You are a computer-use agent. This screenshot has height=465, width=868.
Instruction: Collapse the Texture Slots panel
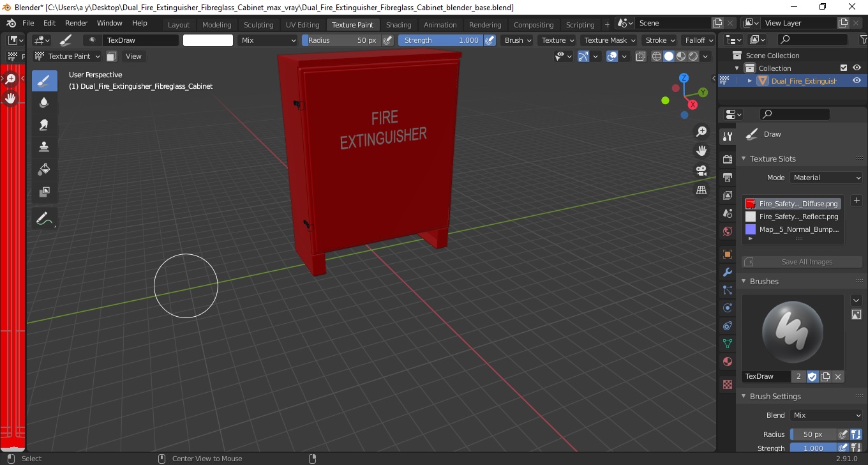[x=744, y=158]
